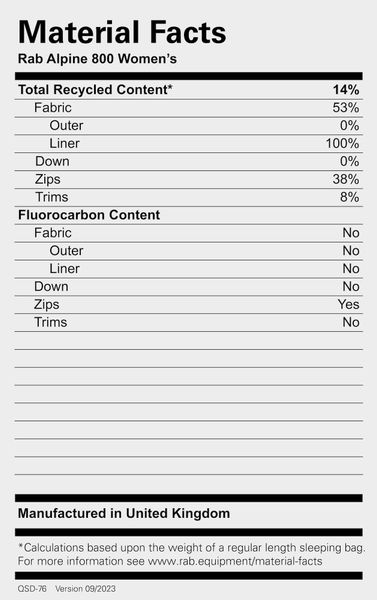
Task: Click the 8% recycled Trims value
Action: (349, 197)
